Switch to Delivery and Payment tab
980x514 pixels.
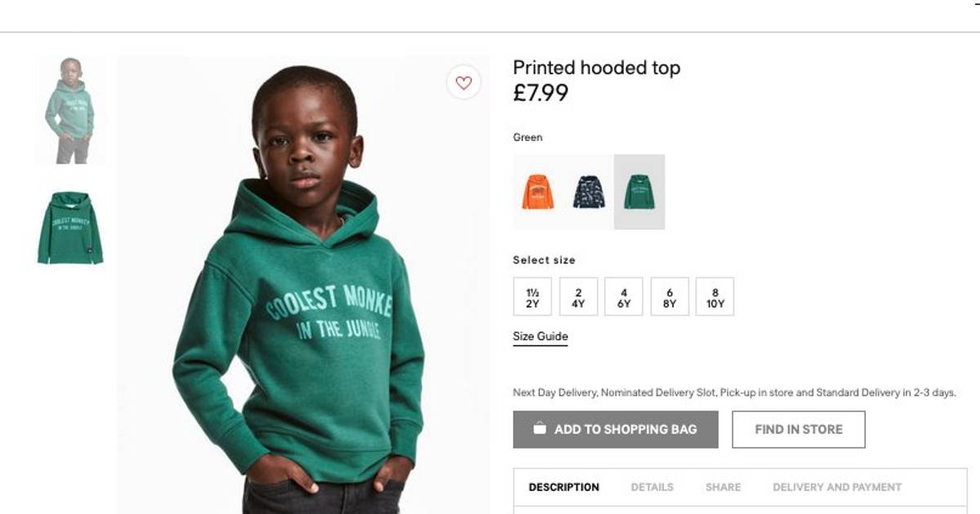click(x=837, y=487)
